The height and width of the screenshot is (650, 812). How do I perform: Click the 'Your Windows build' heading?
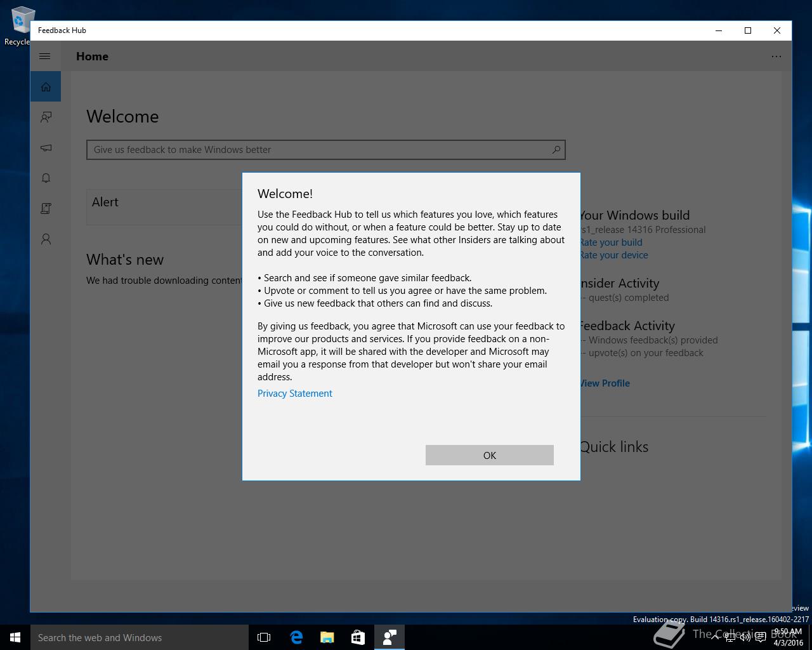coord(634,215)
